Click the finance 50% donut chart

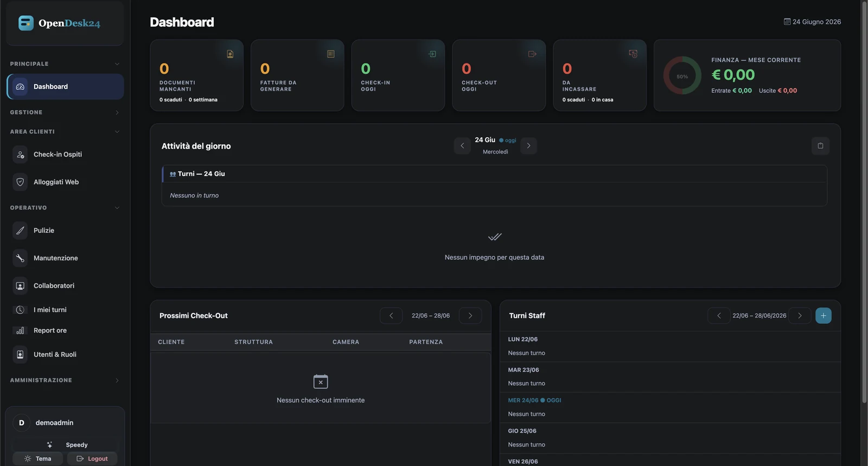pos(682,76)
